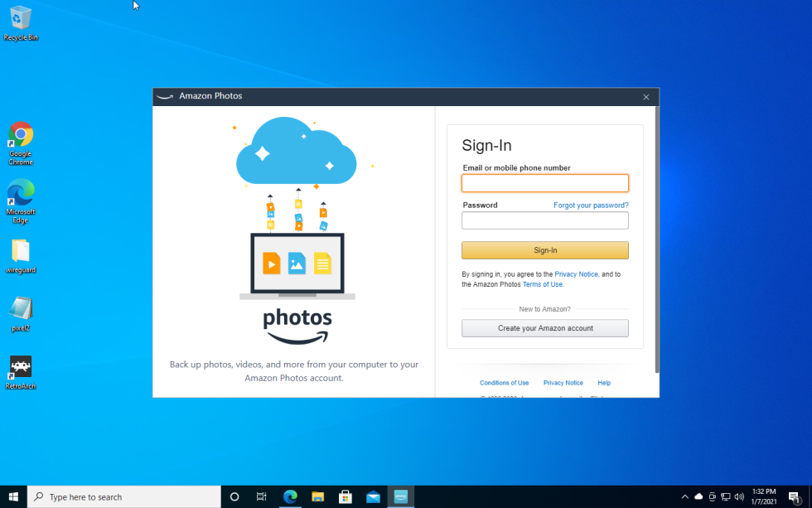Click inside the Email or mobile phone field
812x508 pixels.
pos(544,182)
